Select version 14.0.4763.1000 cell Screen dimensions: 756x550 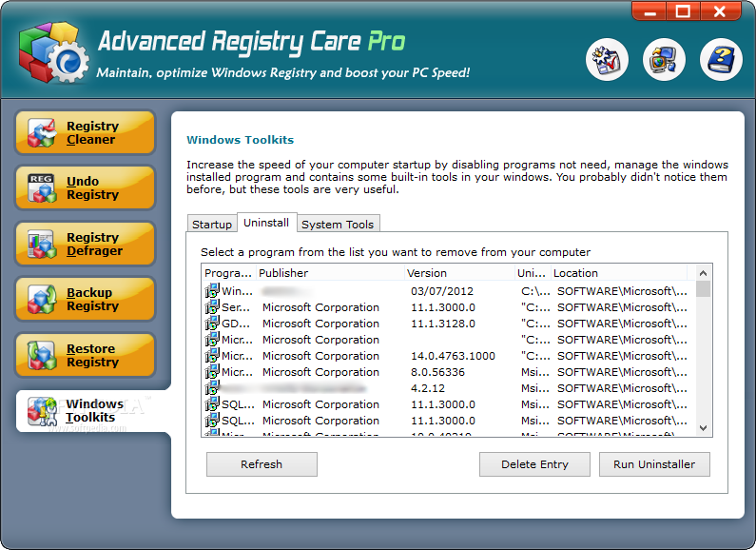(453, 356)
